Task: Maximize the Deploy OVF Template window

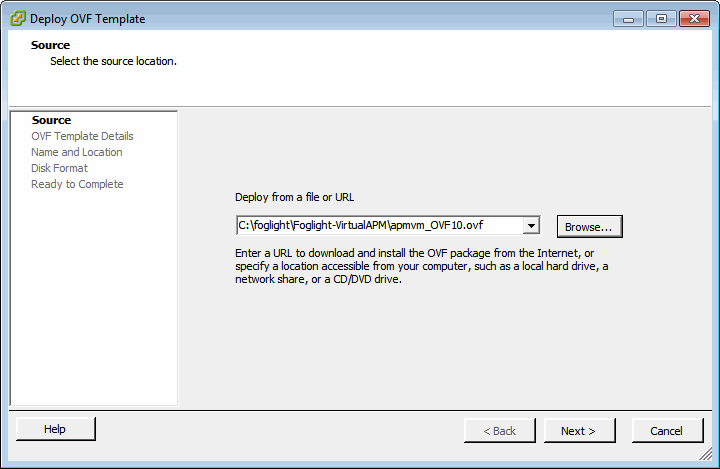Action: (661, 18)
